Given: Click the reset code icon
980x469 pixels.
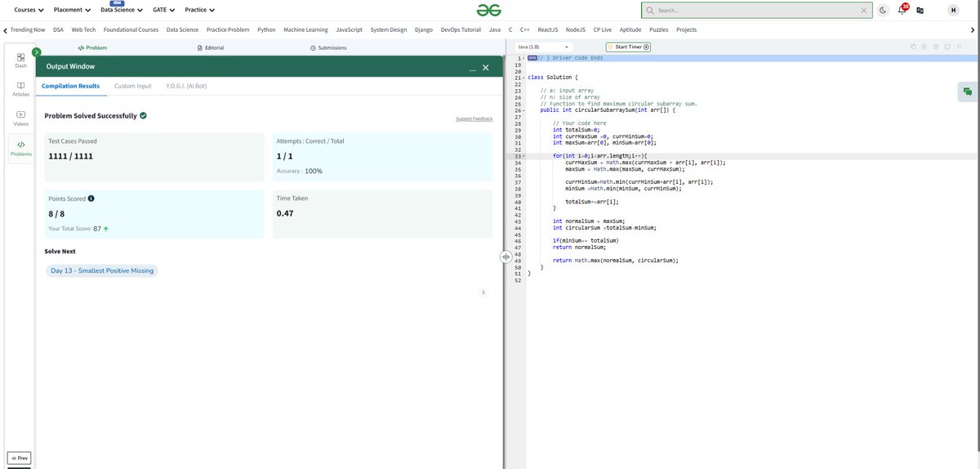Looking at the screenshot, I should (947, 47).
